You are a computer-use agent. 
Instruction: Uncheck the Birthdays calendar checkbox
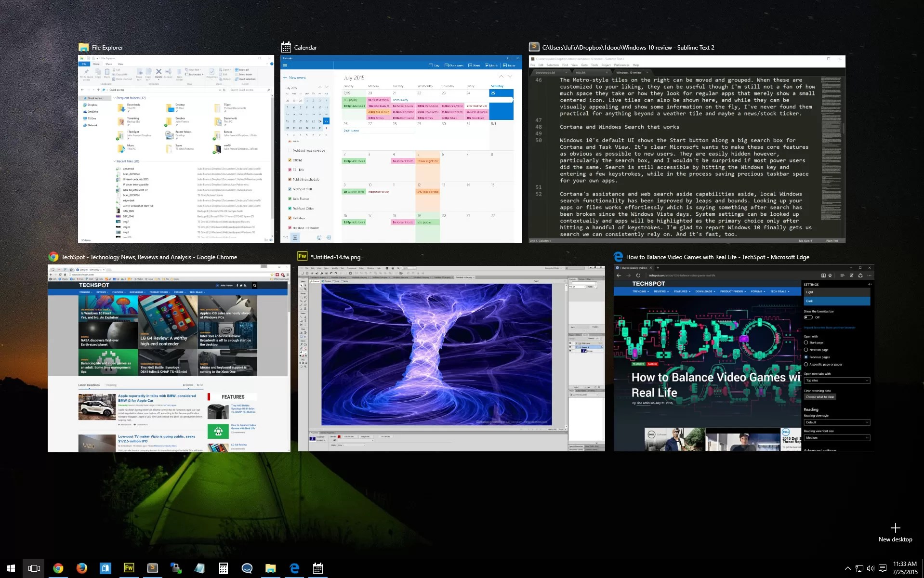[290, 218]
